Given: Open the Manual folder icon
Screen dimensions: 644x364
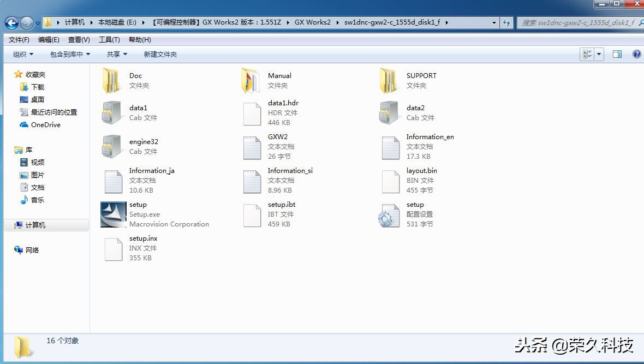Looking at the screenshot, I should [252, 81].
